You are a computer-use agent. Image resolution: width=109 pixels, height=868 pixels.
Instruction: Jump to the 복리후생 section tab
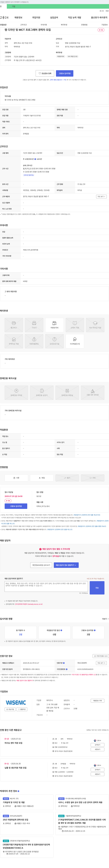click(64, 25)
